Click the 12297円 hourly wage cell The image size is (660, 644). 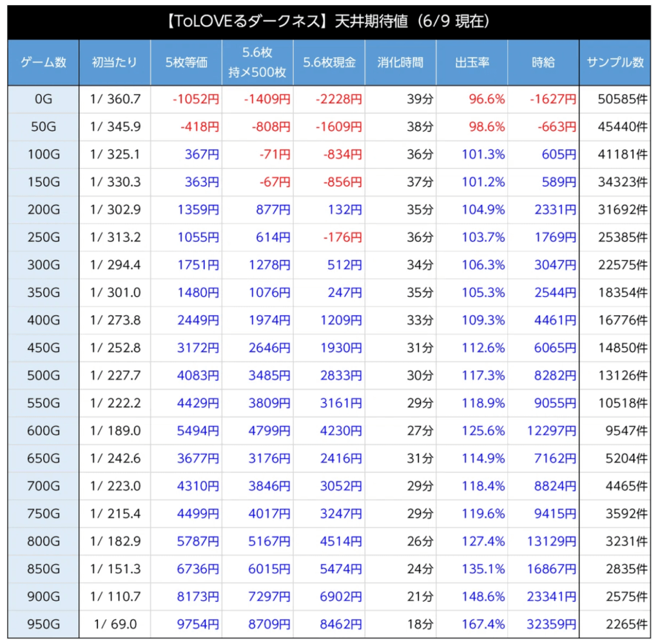tap(543, 431)
